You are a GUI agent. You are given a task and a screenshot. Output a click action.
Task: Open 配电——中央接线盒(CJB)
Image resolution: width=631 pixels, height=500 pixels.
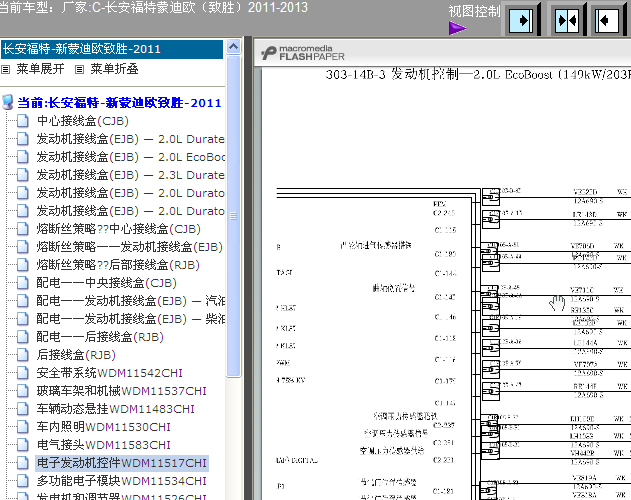pos(106,283)
